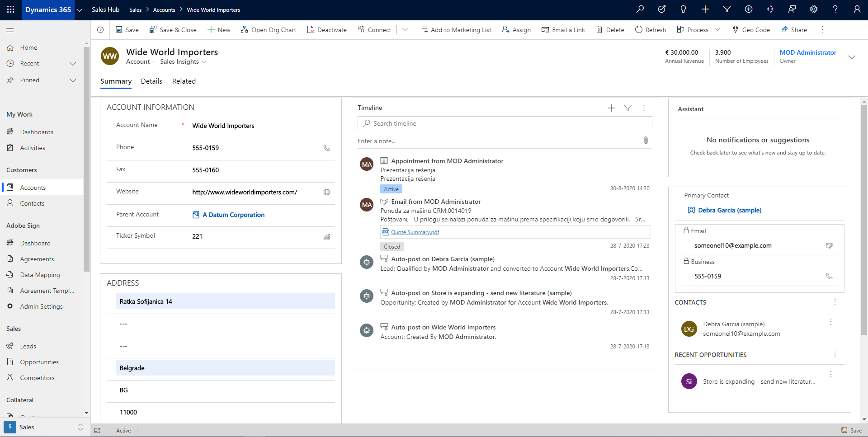The image size is (868, 437).
Task: Expand the Recent section in sidebar
Action: 72,64
